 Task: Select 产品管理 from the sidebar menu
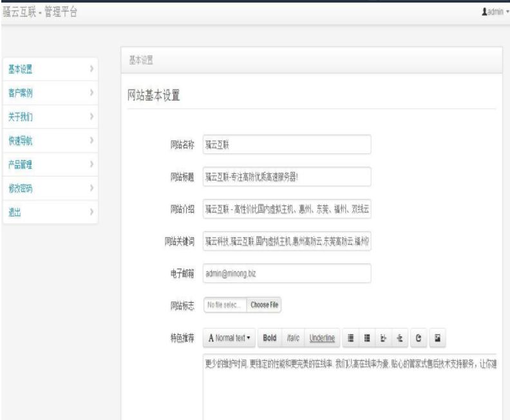(x=21, y=164)
